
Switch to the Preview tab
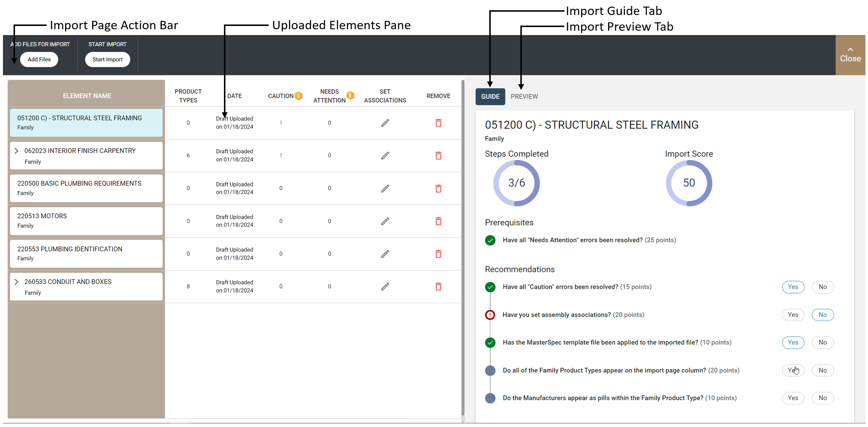(524, 97)
